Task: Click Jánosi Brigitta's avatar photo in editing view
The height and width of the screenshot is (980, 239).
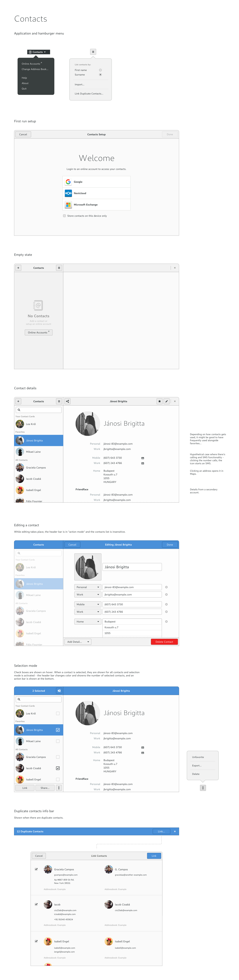Action: [88, 567]
